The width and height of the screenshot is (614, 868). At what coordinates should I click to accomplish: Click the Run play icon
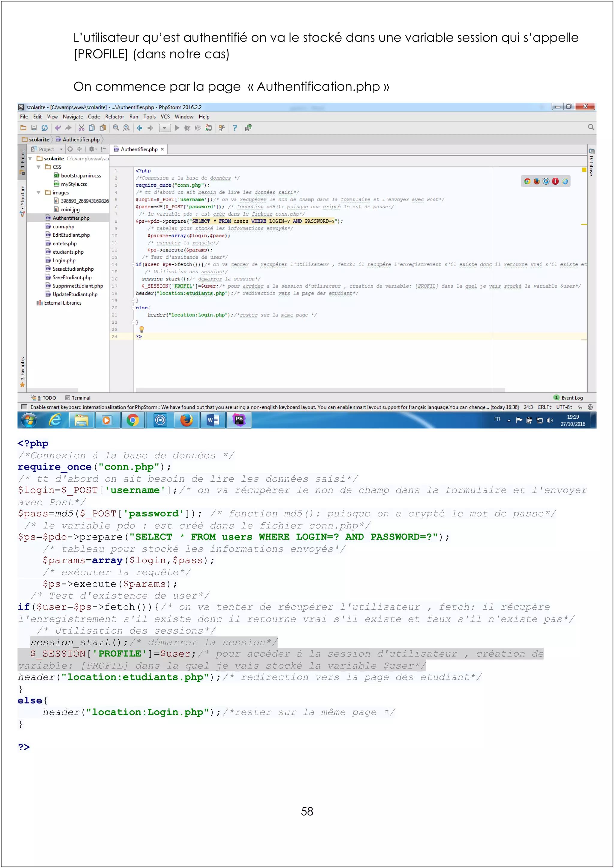177,128
